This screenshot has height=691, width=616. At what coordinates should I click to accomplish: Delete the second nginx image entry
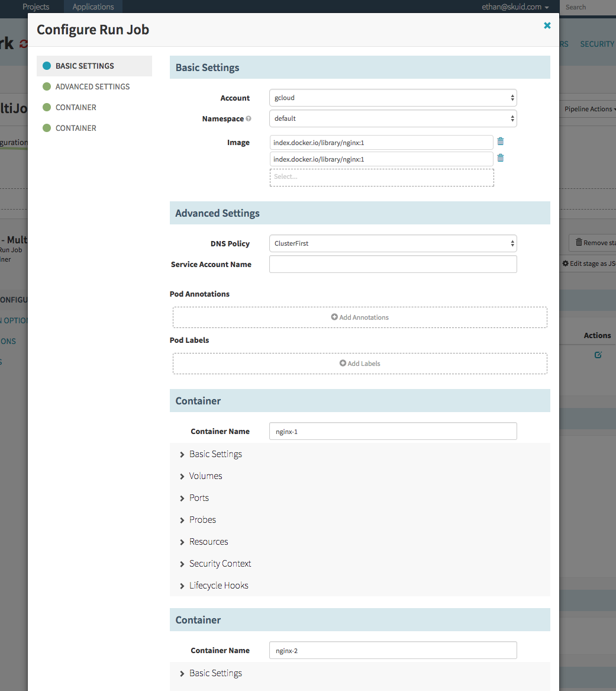(500, 158)
